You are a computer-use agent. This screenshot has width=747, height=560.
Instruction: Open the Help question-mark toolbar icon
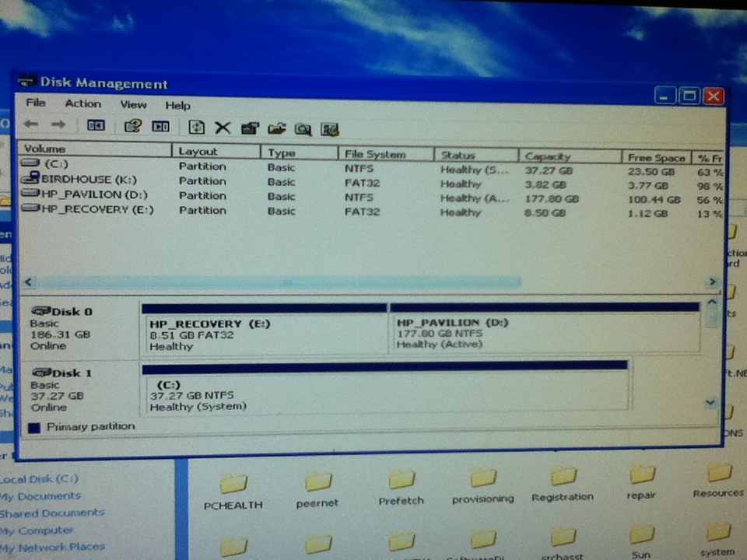tap(133, 126)
